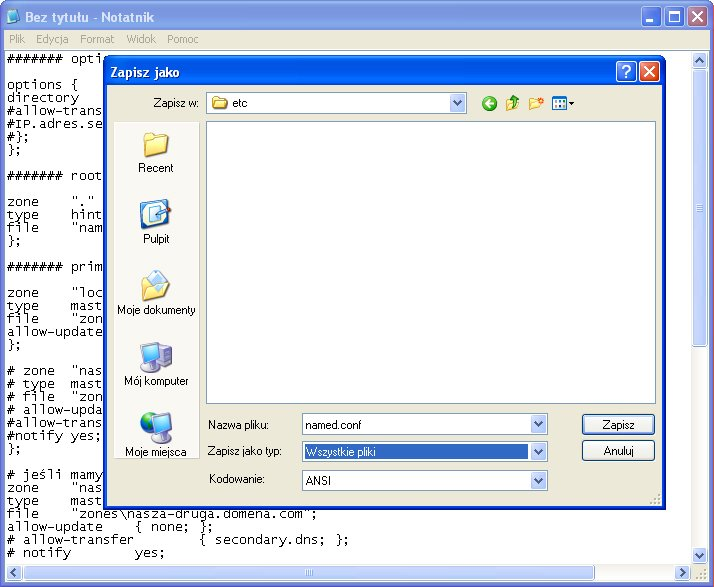Image resolution: width=714 pixels, height=587 pixels.
Task: Expand the Zapisz w folder dropdown
Action: (x=457, y=103)
